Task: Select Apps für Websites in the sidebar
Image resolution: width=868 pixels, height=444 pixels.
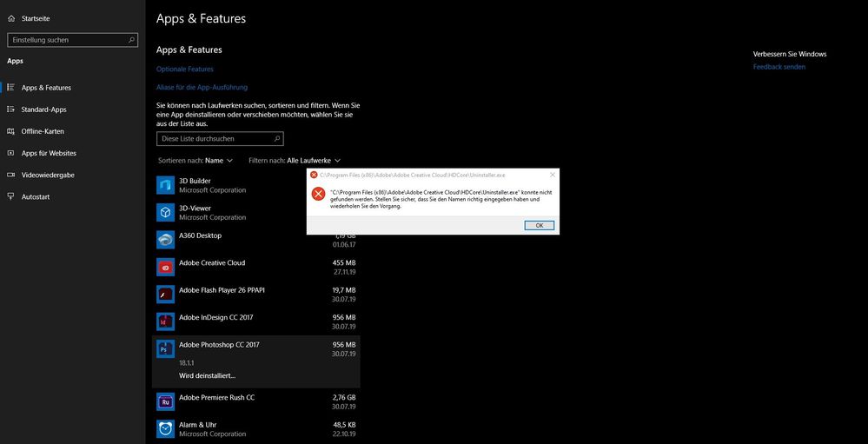Action: coord(72,153)
